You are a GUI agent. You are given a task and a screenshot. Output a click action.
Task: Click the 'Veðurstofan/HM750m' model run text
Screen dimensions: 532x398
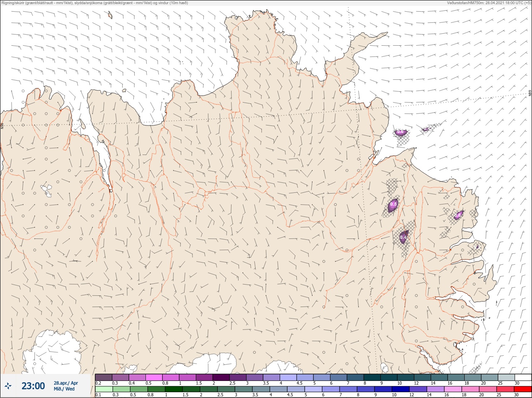(465, 2)
